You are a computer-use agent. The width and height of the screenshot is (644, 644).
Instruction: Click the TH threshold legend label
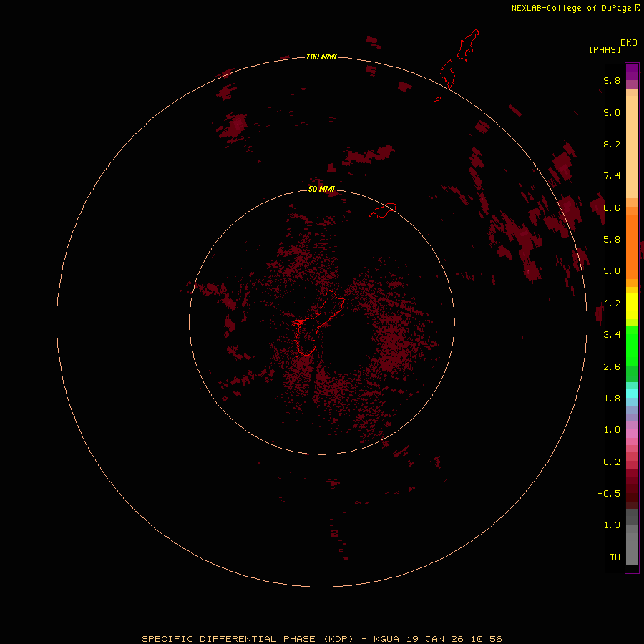(615, 557)
